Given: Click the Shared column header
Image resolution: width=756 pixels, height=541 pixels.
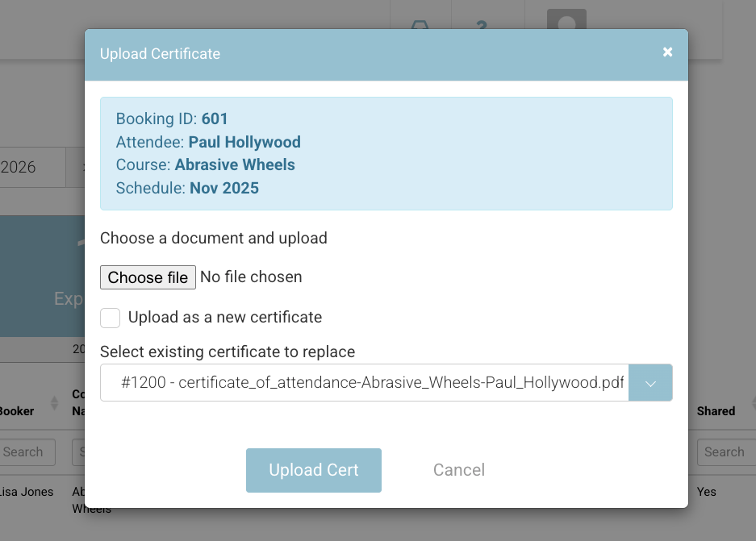Looking at the screenshot, I should point(716,411).
